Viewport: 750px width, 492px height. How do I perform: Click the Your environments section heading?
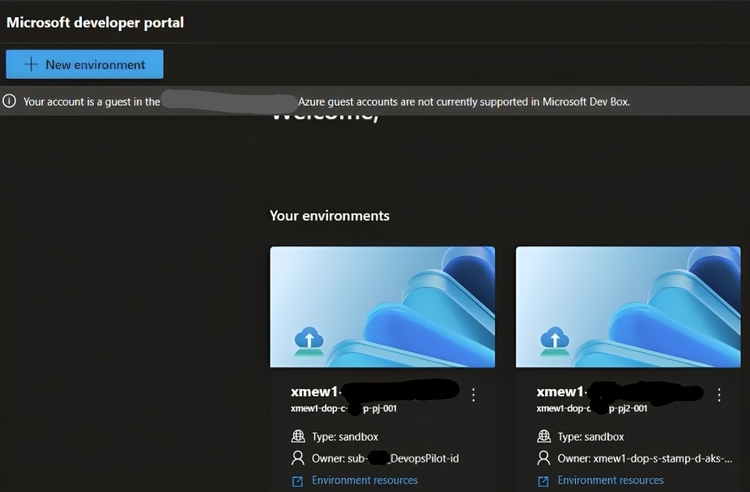click(x=329, y=215)
